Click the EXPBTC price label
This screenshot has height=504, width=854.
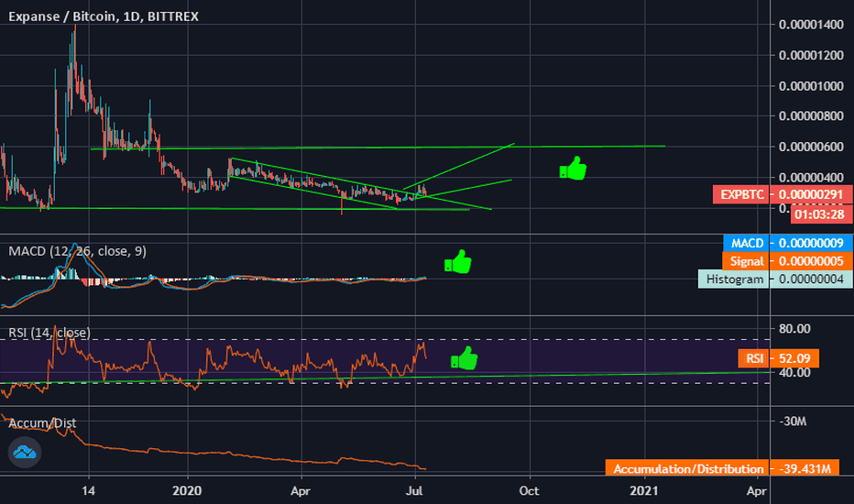coord(741,194)
